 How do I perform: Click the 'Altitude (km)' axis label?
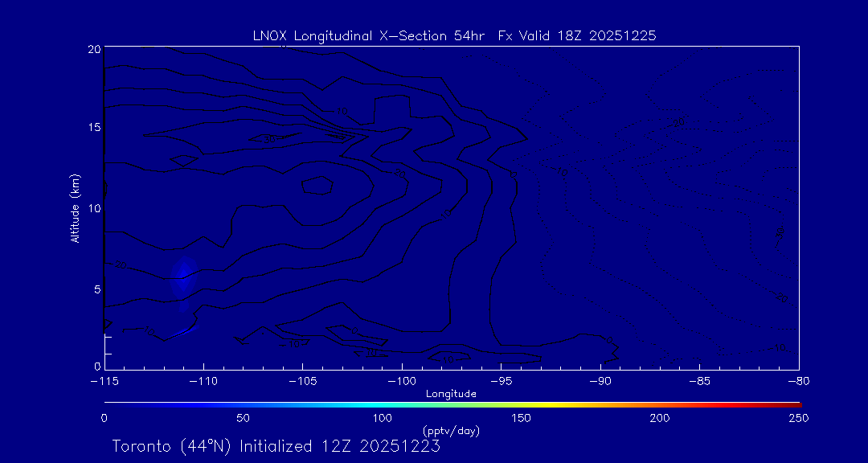[76, 209]
